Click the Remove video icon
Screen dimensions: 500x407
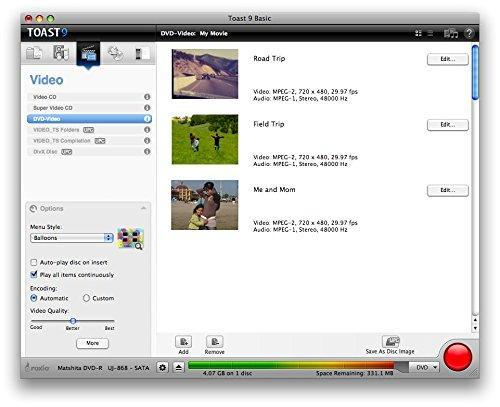pyautogui.click(x=214, y=342)
